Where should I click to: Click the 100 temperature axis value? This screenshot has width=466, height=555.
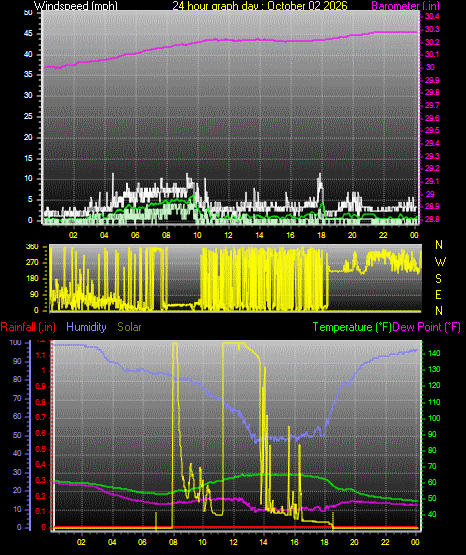pyautogui.click(x=434, y=418)
